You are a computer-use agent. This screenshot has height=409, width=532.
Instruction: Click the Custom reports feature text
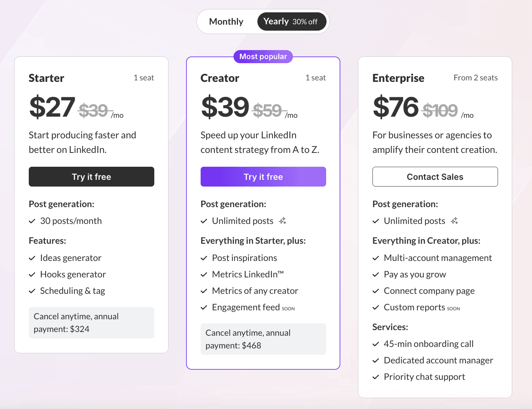[414, 307]
